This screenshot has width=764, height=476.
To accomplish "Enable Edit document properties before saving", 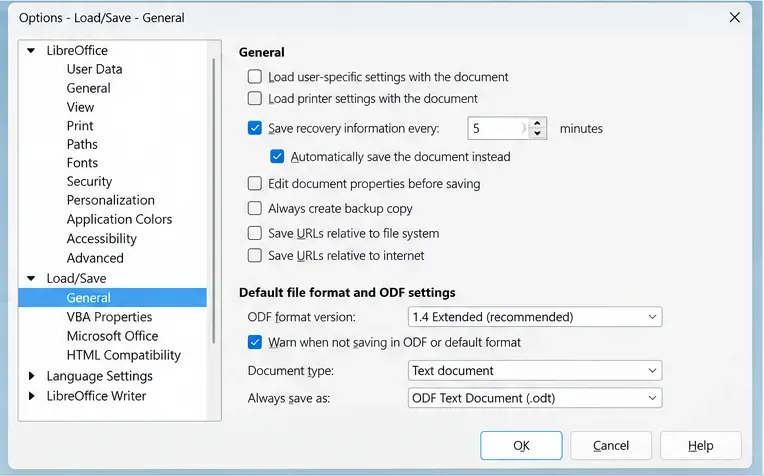I will click(x=254, y=184).
